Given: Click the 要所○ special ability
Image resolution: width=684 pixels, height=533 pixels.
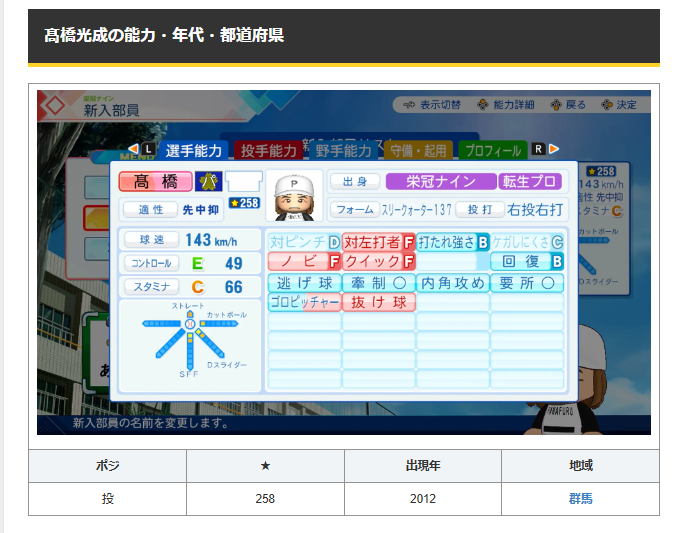Looking at the screenshot, I should pyautogui.click(x=527, y=283).
